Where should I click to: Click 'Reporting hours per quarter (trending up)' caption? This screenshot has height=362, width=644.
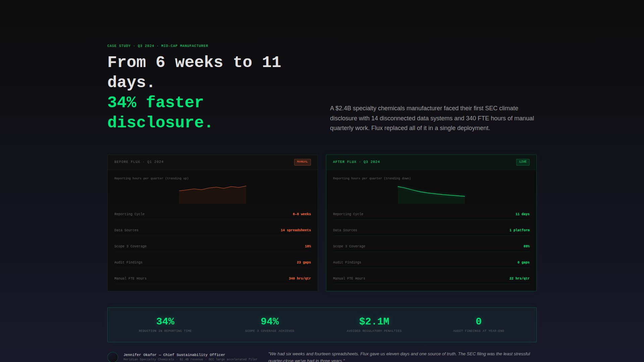point(151,178)
